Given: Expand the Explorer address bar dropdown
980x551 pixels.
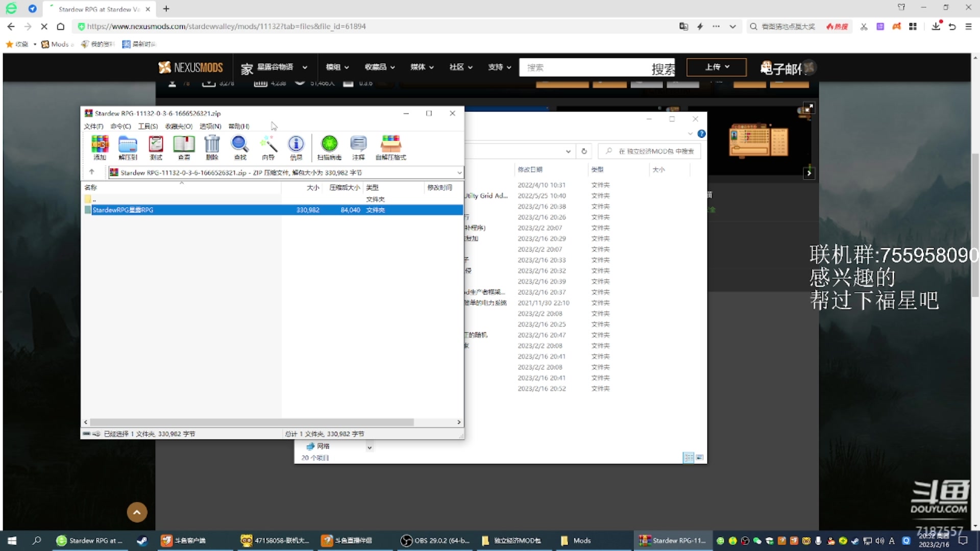Looking at the screenshot, I should [x=568, y=152].
